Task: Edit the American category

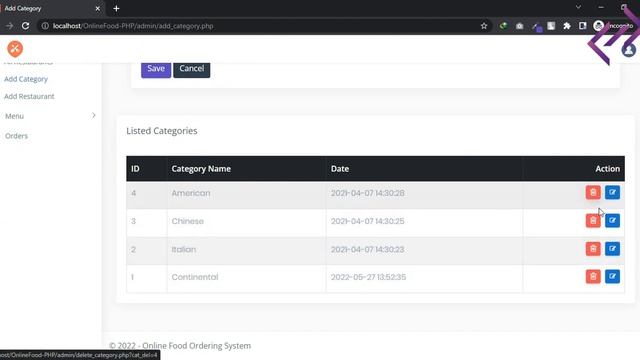Action: 612,193
